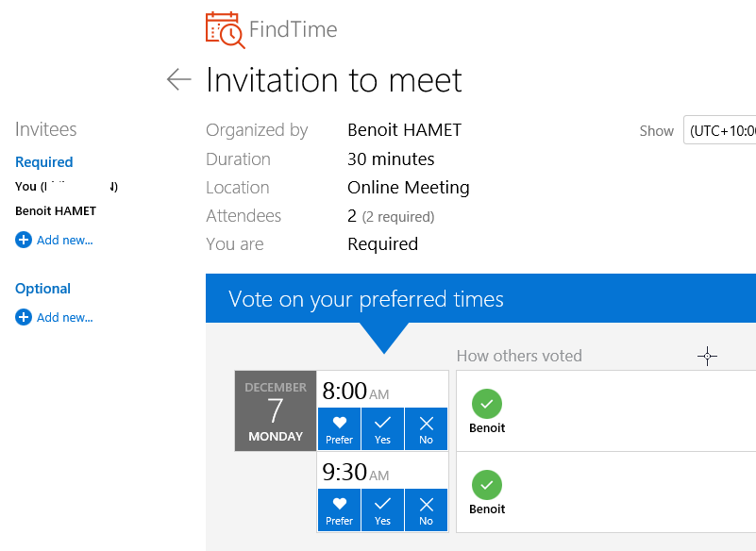
Task: Open the UTC+10:00 time zone dropdown
Action: [x=721, y=131]
